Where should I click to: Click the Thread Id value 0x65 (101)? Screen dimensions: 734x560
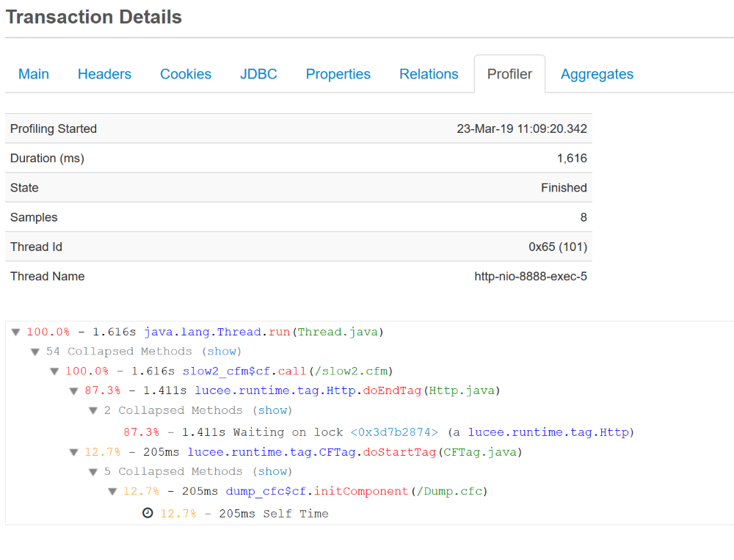pos(558,247)
